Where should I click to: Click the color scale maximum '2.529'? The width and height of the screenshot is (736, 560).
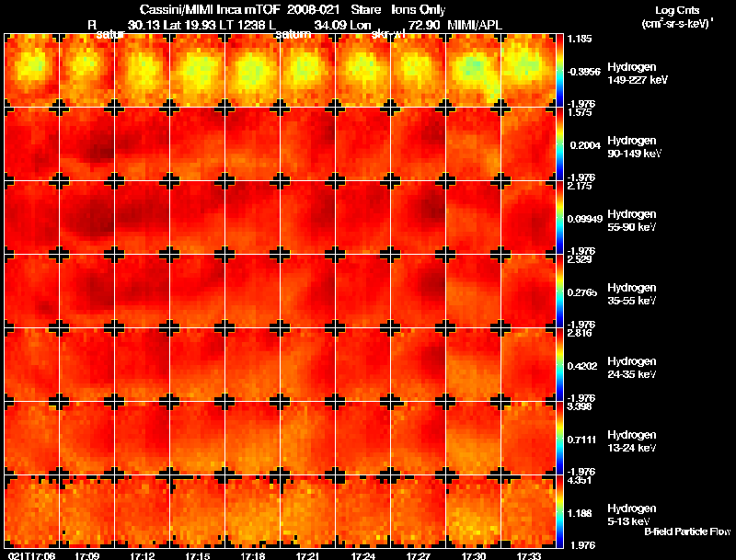click(x=580, y=260)
